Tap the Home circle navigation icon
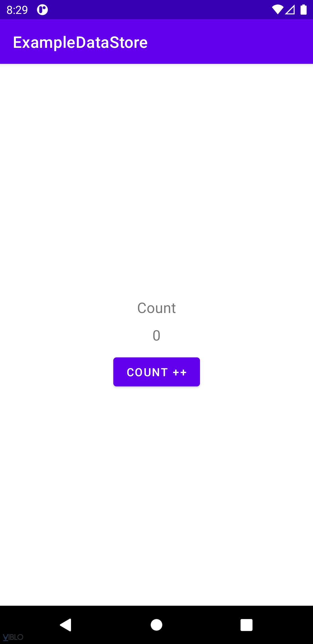 [x=156, y=625]
